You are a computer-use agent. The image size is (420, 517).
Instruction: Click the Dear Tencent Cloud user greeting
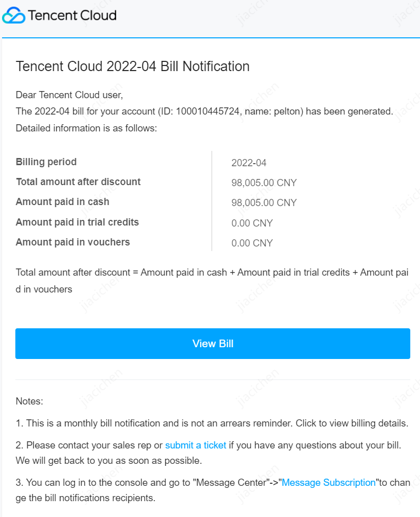point(70,95)
